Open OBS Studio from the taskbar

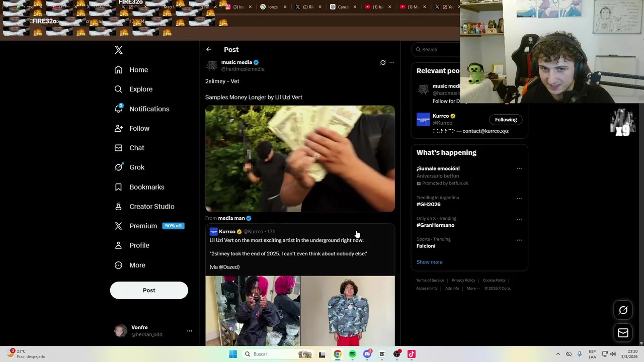click(x=397, y=354)
